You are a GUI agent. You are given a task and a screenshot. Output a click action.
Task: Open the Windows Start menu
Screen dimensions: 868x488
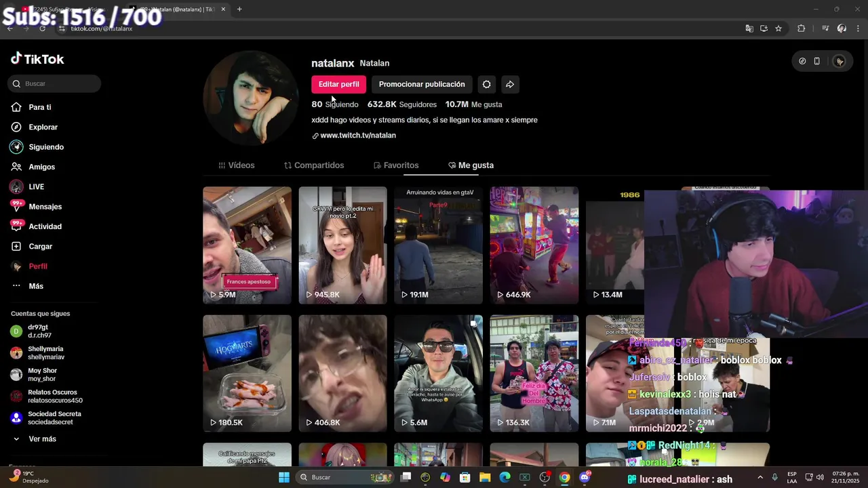pos(284,477)
